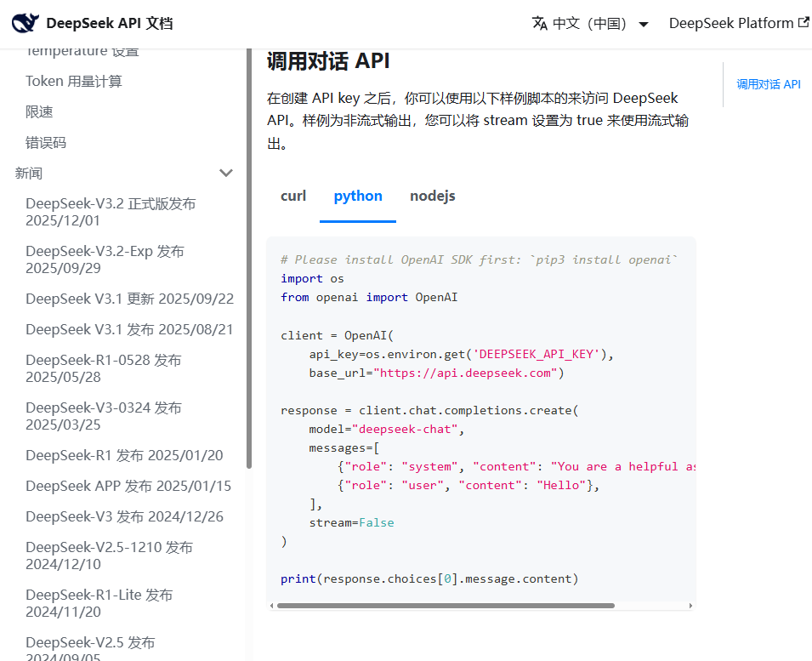The width and height of the screenshot is (812, 661).
Task: Select 错误码 in the sidebar
Action: click(40, 142)
